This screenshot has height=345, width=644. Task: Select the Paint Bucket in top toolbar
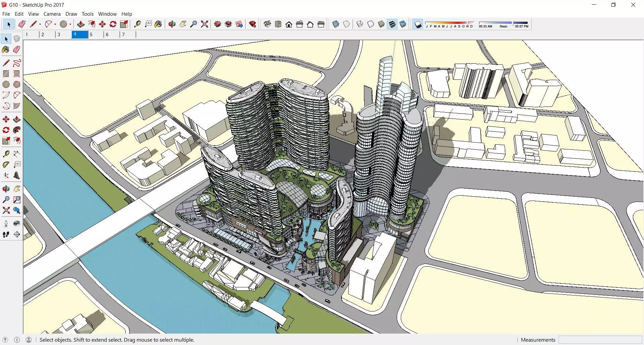[x=158, y=24]
